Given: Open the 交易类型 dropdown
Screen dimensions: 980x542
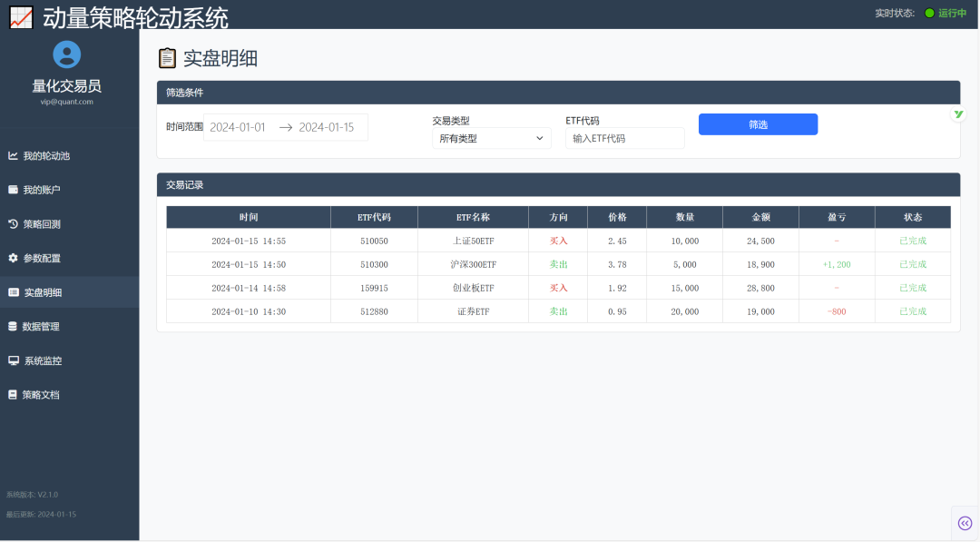Looking at the screenshot, I should (x=491, y=138).
